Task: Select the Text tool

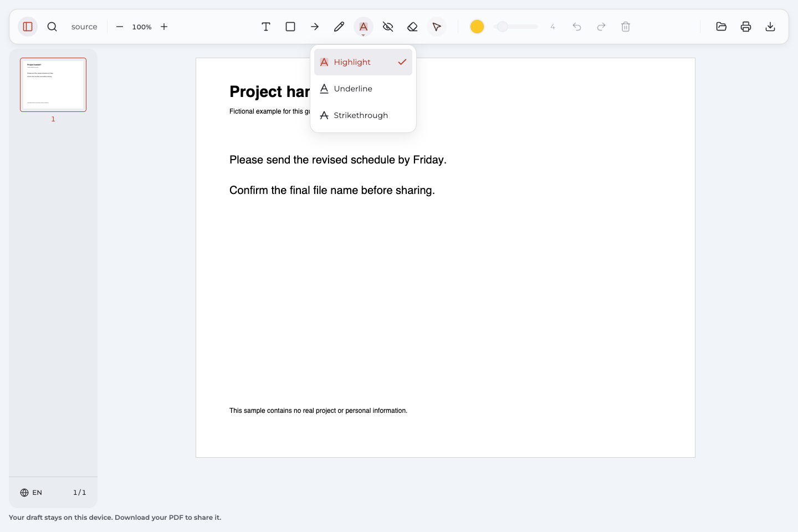Action: (266, 27)
